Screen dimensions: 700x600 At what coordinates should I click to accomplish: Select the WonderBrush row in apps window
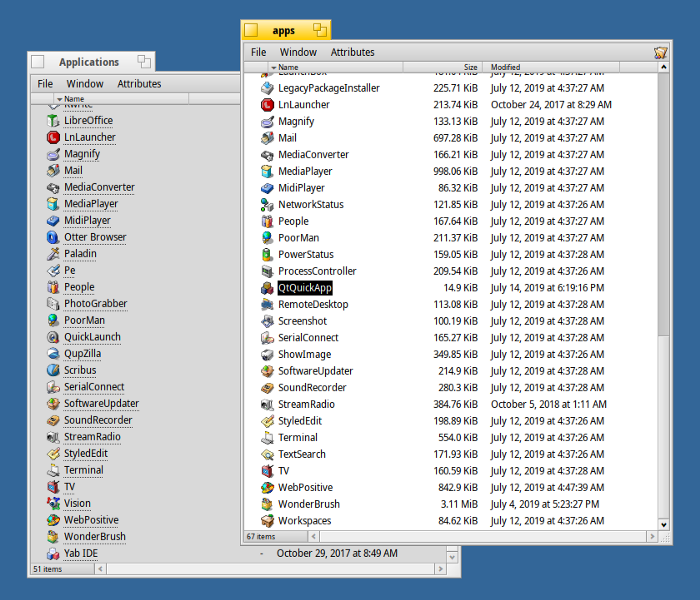click(x=450, y=504)
